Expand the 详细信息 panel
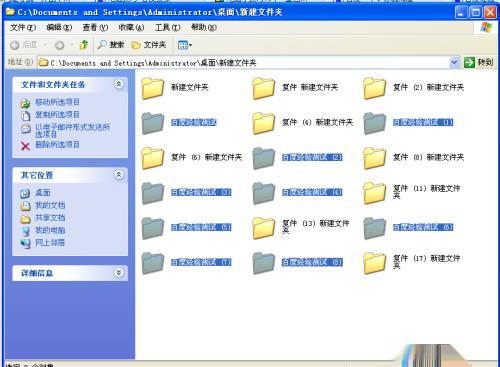This screenshot has height=367, width=500. point(118,273)
